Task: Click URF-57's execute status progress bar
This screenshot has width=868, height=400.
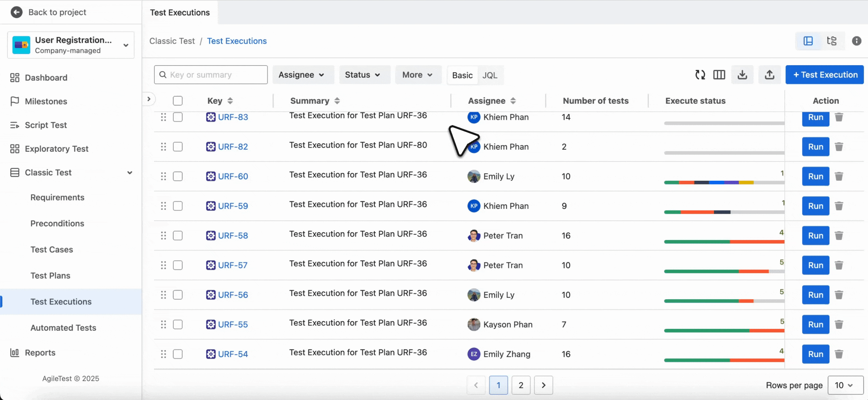Action: tap(724, 271)
